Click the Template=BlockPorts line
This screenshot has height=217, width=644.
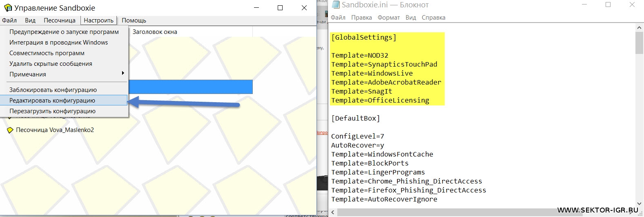pos(370,163)
